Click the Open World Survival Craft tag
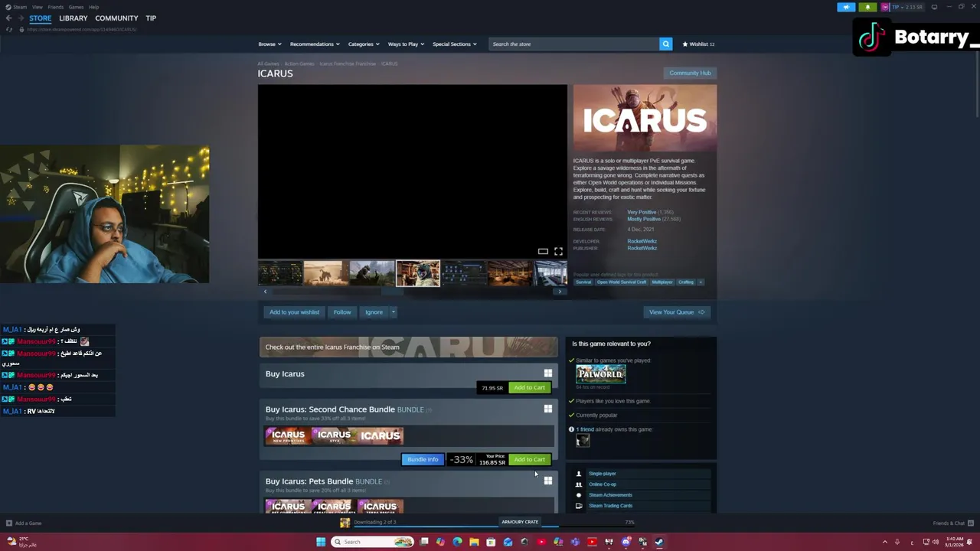The image size is (980, 551). pos(622,282)
